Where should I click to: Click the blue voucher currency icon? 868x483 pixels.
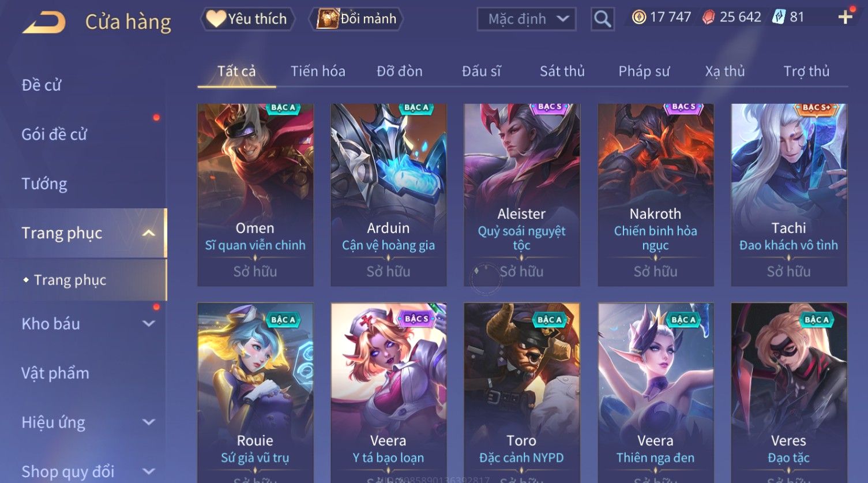[x=779, y=17]
